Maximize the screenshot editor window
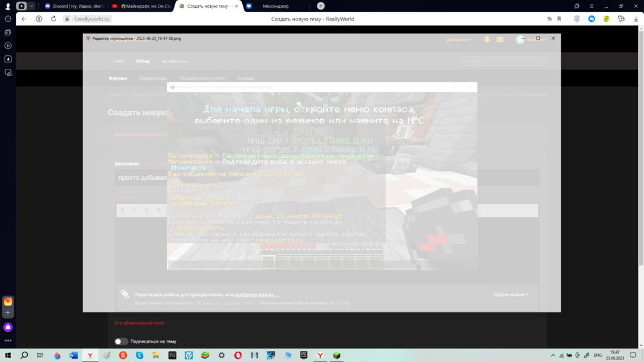 point(538,38)
